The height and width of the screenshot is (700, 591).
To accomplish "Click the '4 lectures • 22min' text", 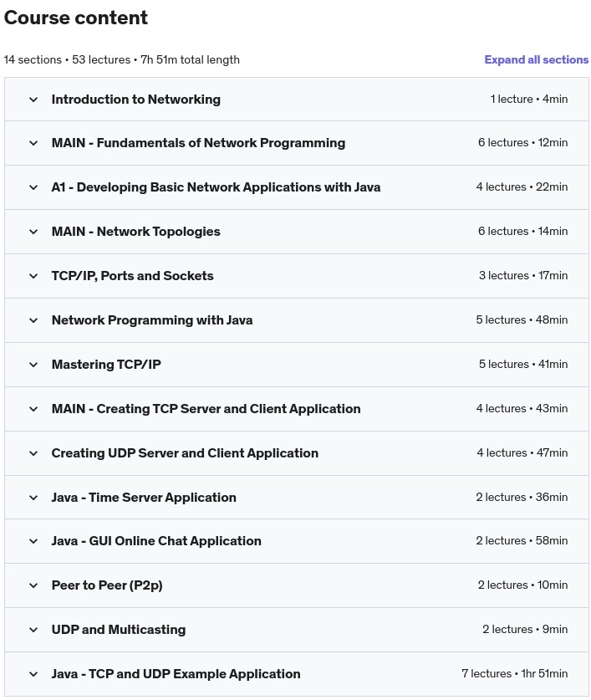I will point(522,187).
